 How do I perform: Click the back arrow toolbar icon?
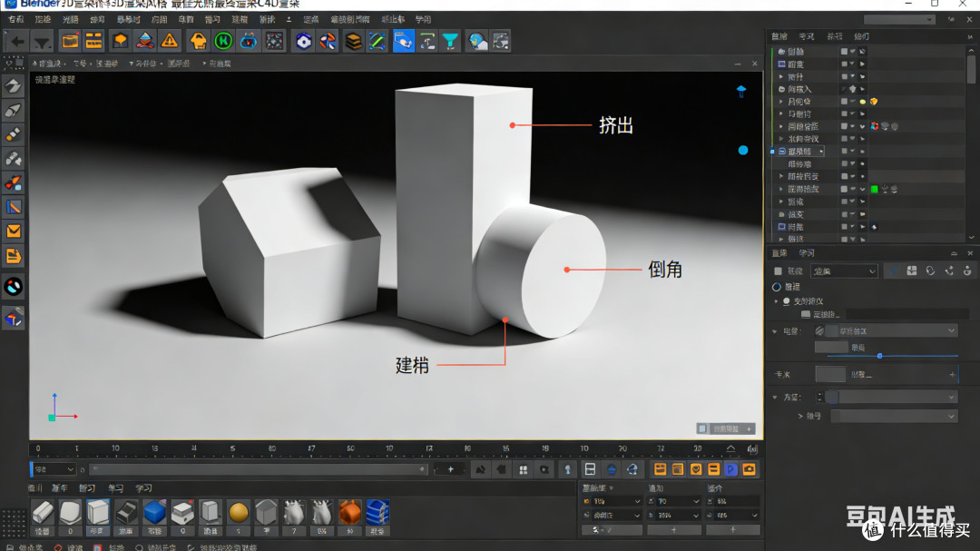pyautogui.click(x=17, y=42)
